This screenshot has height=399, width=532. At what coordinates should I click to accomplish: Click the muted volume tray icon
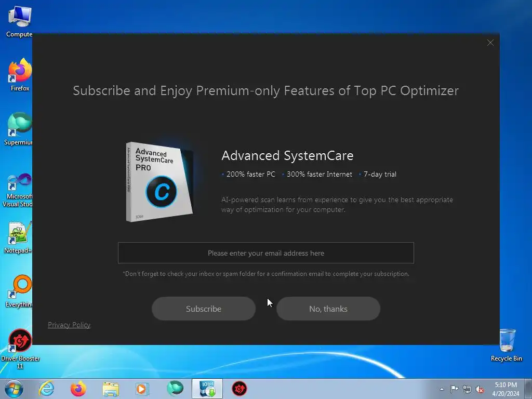coord(480,389)
